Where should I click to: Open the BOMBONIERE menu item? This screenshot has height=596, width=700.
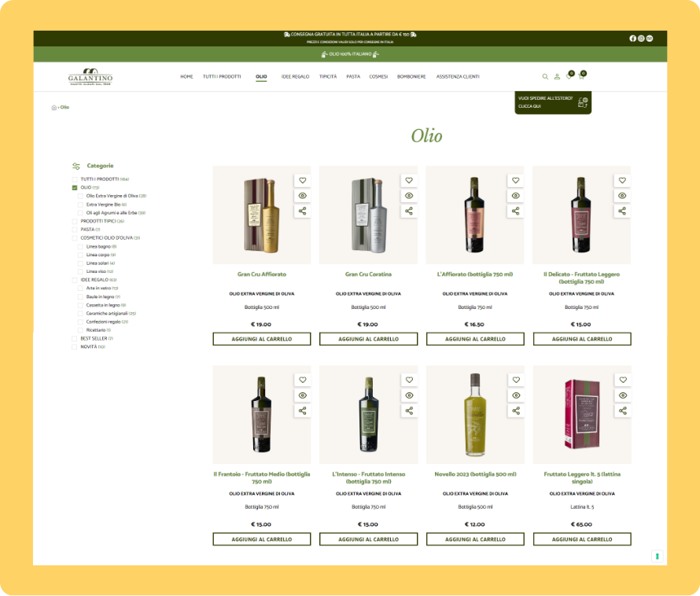coord(411,77)
